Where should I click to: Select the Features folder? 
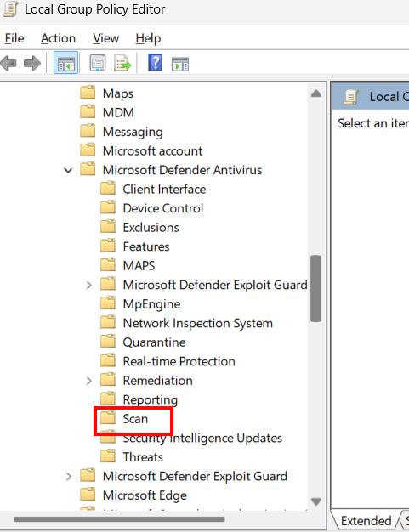point(146,246)
